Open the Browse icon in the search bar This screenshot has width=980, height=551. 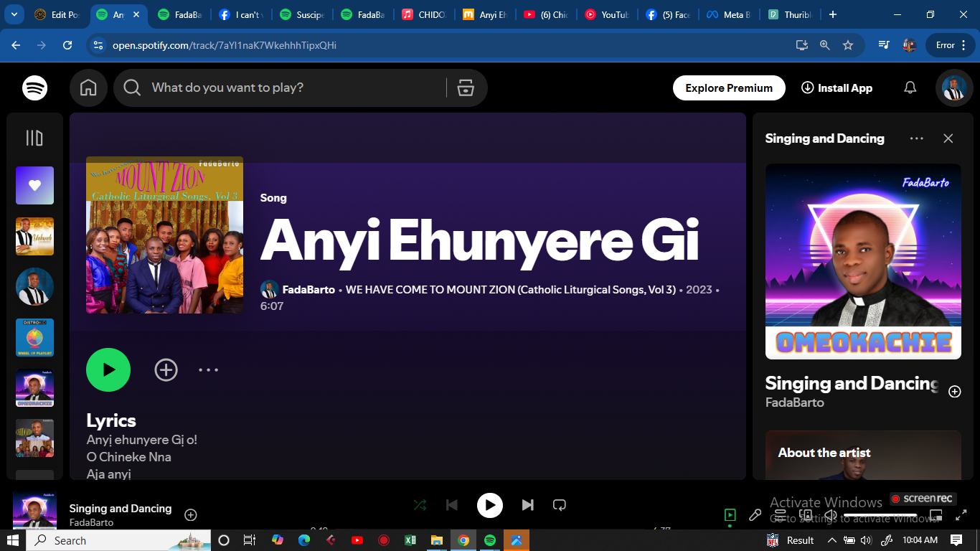(466, 88)
